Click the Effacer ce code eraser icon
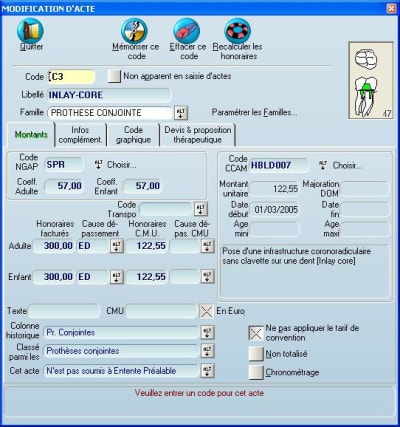Image resolution: width=400 pixels, height=427 pixels. tap(187, 31)
